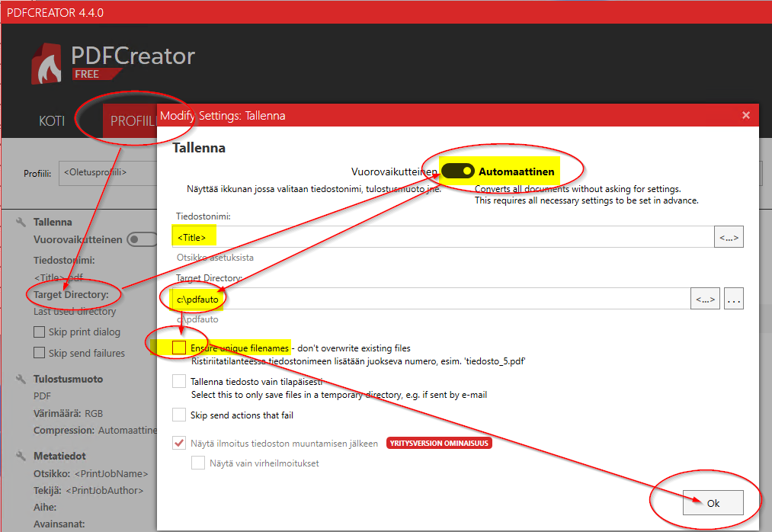Check Näytä vain virheilmoitukset
Screen dimensions: 772x532
198,463
